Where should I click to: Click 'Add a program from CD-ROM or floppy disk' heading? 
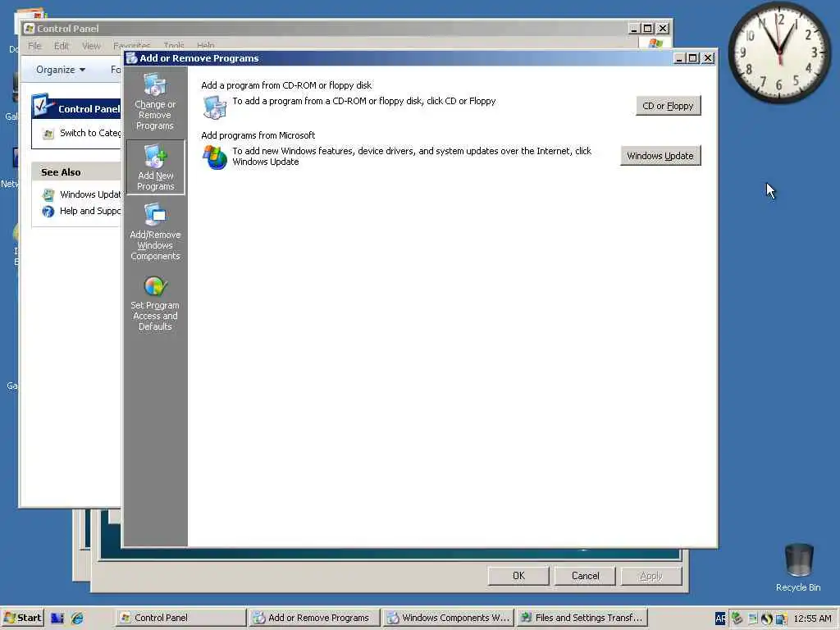pos(286,85)
